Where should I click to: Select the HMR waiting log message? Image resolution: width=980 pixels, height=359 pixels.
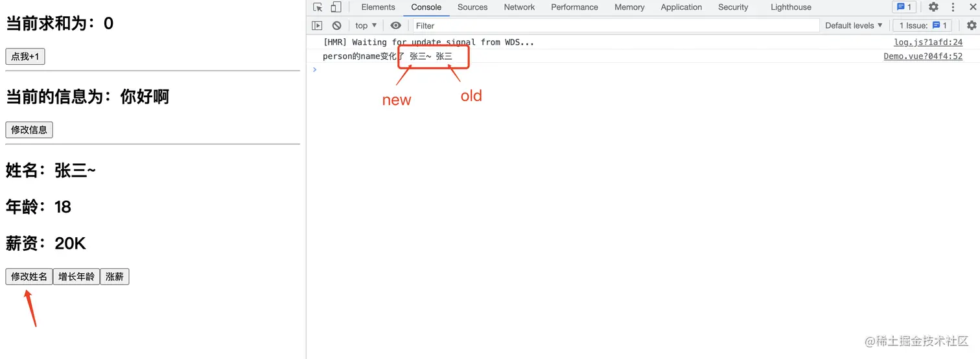point(428,42)
